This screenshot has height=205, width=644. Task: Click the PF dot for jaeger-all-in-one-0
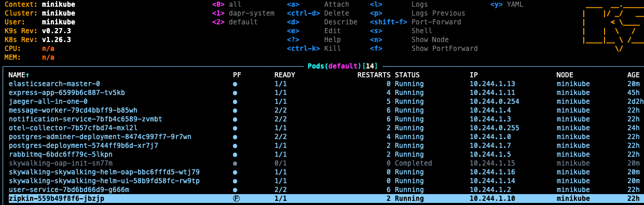click(236, 102)
